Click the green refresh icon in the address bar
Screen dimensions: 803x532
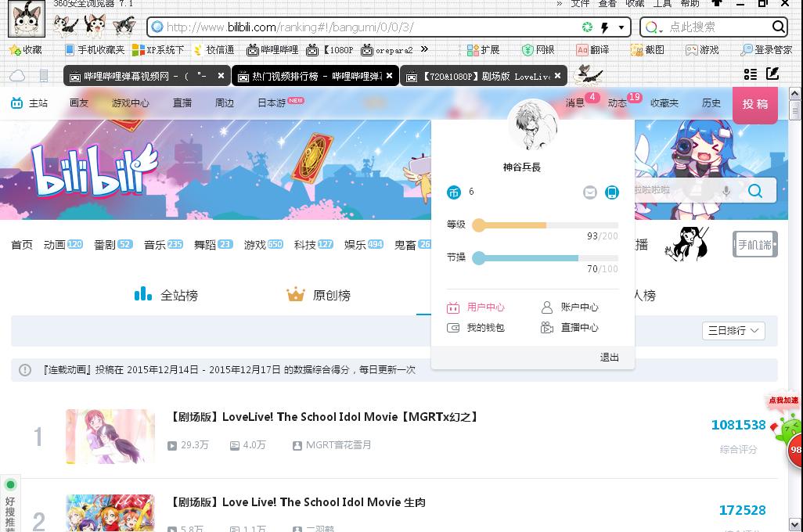pos(588,27)
